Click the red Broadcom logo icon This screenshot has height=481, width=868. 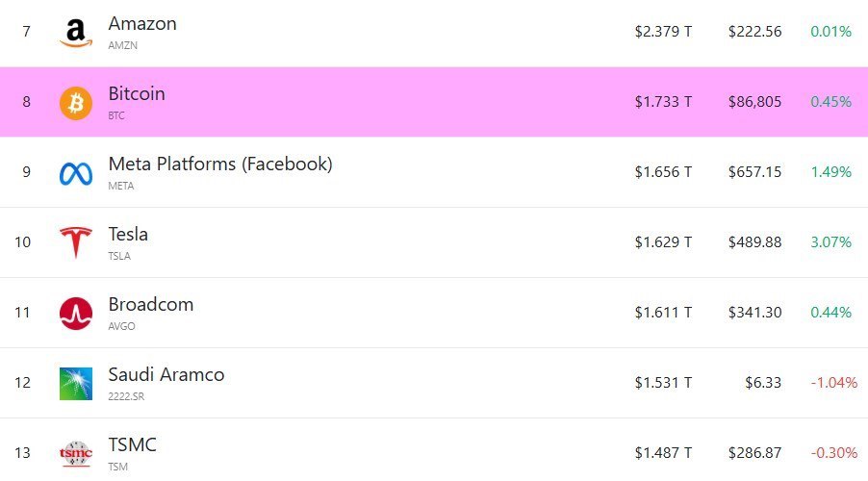click(x=76, y=314)
